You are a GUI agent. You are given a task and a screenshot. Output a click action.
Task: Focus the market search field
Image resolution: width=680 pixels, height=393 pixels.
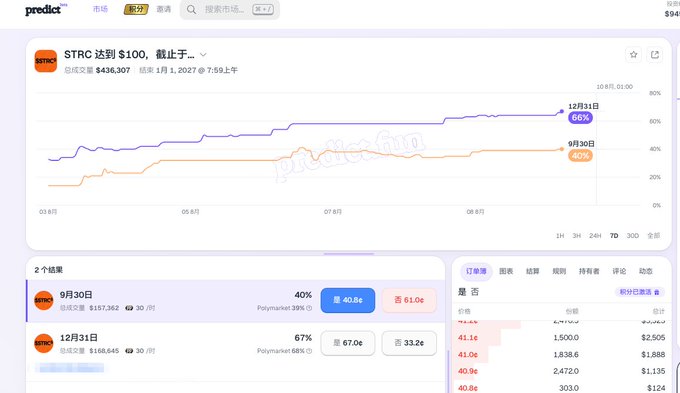tap(229, 9)
